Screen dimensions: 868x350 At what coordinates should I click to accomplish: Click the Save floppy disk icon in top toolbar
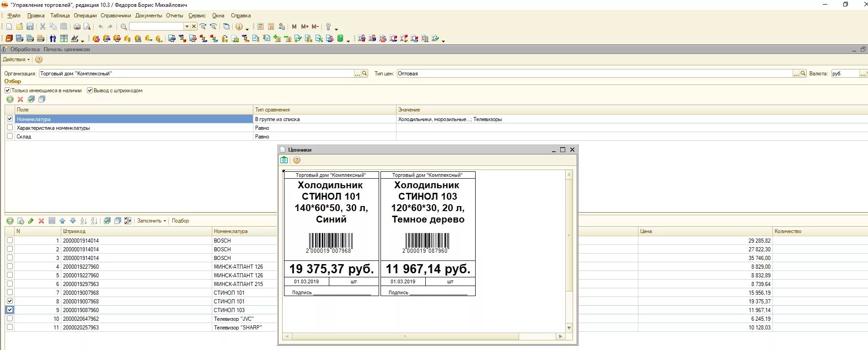coord(30,27)
